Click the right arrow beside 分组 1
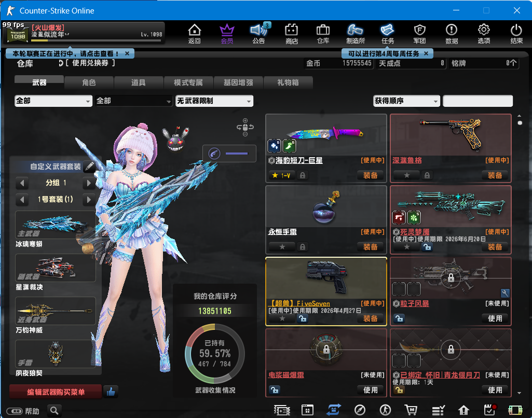 coord(89,183)
